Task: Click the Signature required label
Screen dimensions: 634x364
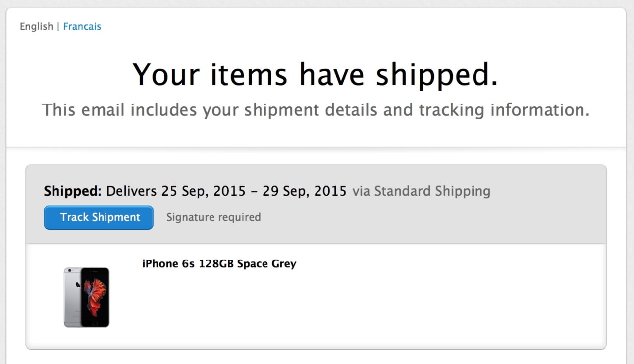Action: coord(213,217)
